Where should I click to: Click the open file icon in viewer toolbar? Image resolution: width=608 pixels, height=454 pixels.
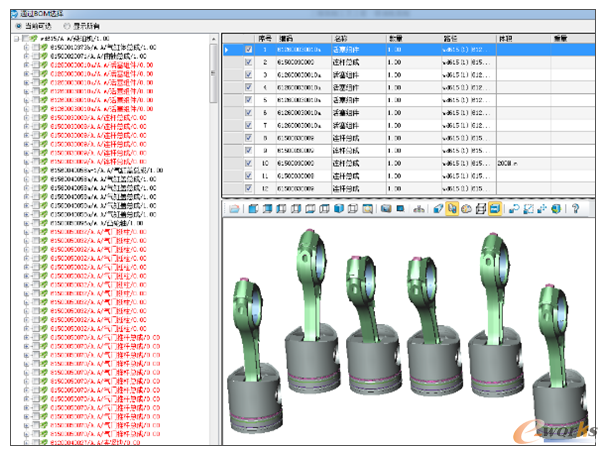233,209
